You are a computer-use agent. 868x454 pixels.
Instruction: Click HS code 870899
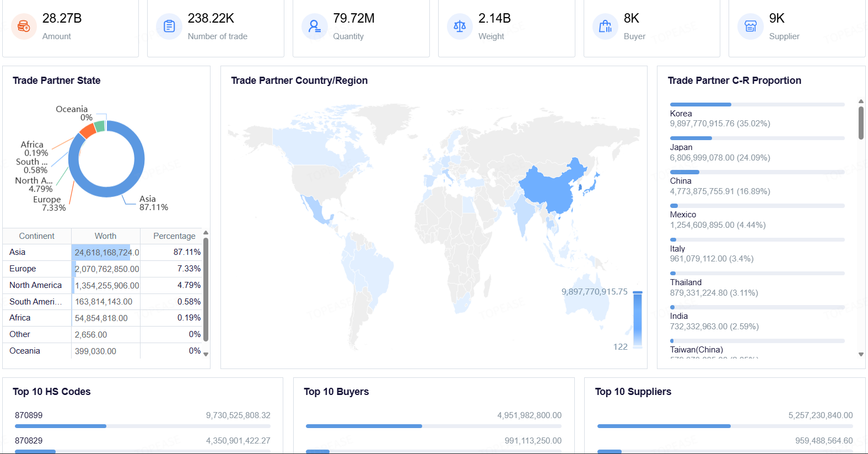pyautogui.click(x=29, y=415)
